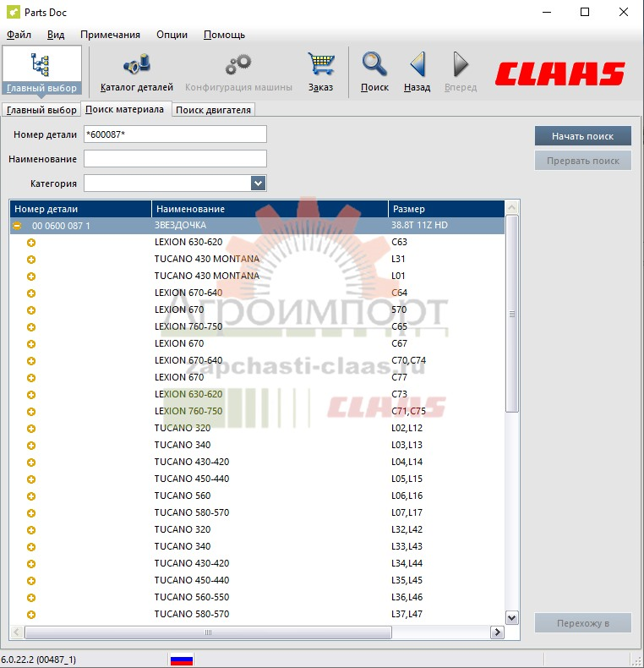Expand the TUCANO 580-570 L37,L47 row
Image resolution: width=644 pixels, height=668 pixels.
pos(31,615)
